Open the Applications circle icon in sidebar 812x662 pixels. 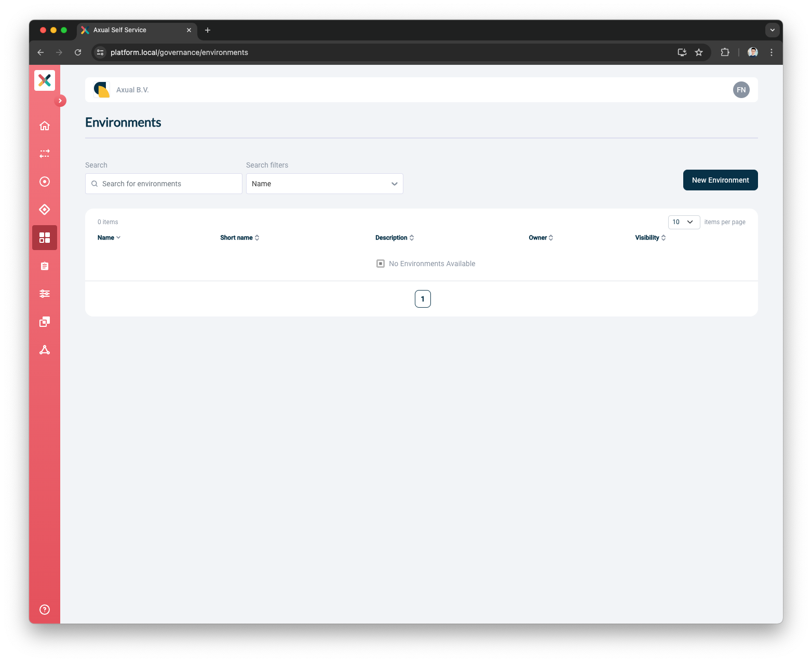[45, 182]
